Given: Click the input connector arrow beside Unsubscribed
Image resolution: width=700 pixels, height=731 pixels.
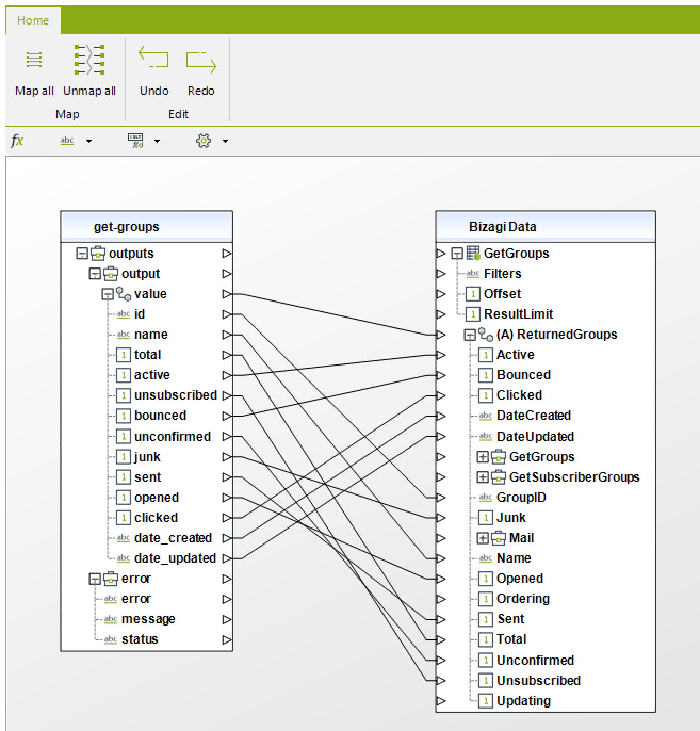Looking at the screenshot, I should pos(441,680).
